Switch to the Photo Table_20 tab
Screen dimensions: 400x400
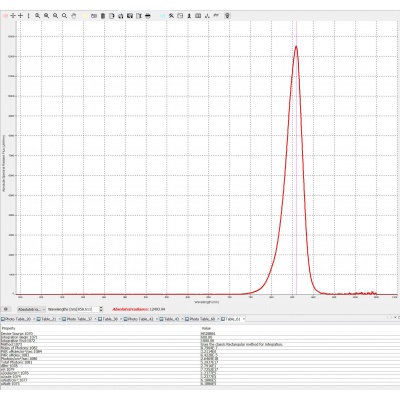click(x=16, y=319)
